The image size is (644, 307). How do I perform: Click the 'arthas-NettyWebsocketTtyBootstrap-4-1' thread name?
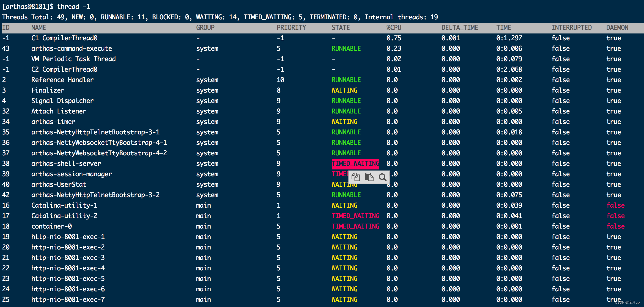point(99,143)
